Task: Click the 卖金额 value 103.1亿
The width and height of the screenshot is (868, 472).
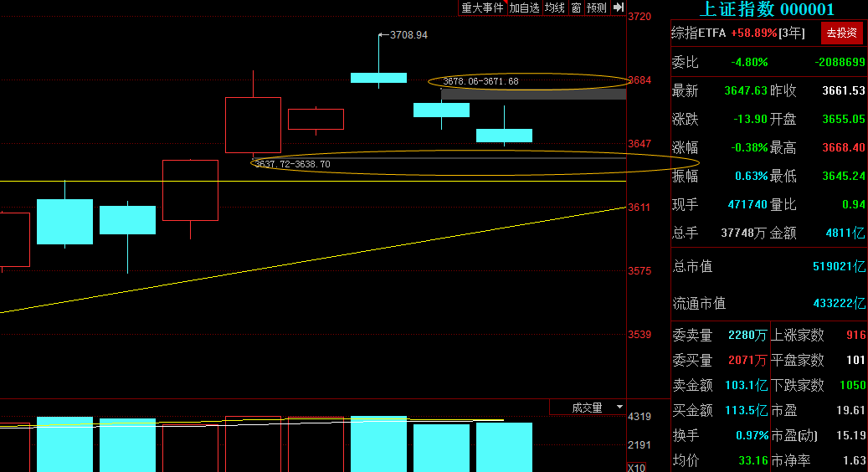Action: point(746,385)
